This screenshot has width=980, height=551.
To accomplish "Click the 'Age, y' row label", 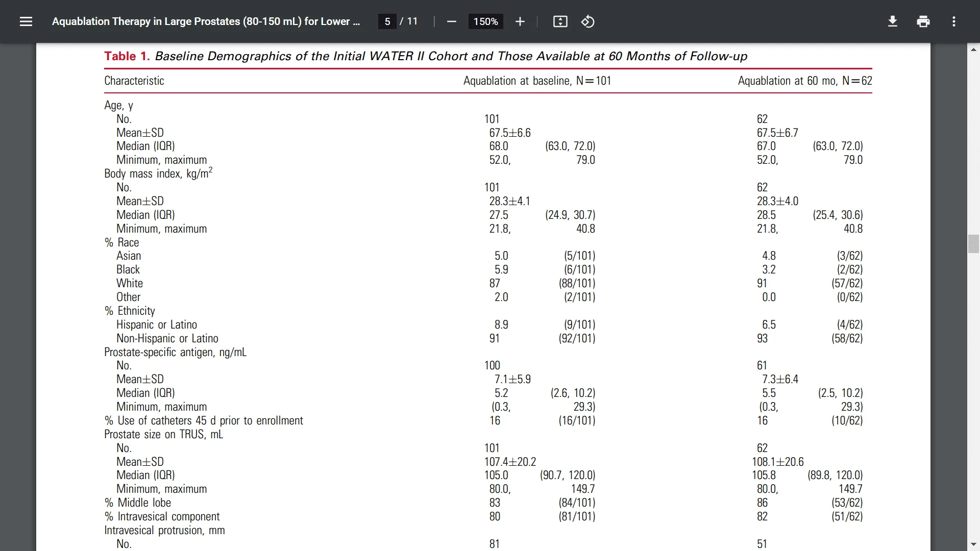I will [118, 106].
